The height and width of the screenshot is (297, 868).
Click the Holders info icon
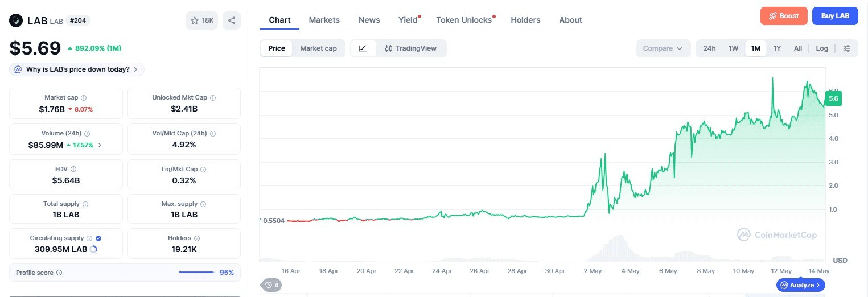click(x=197, y=238)
